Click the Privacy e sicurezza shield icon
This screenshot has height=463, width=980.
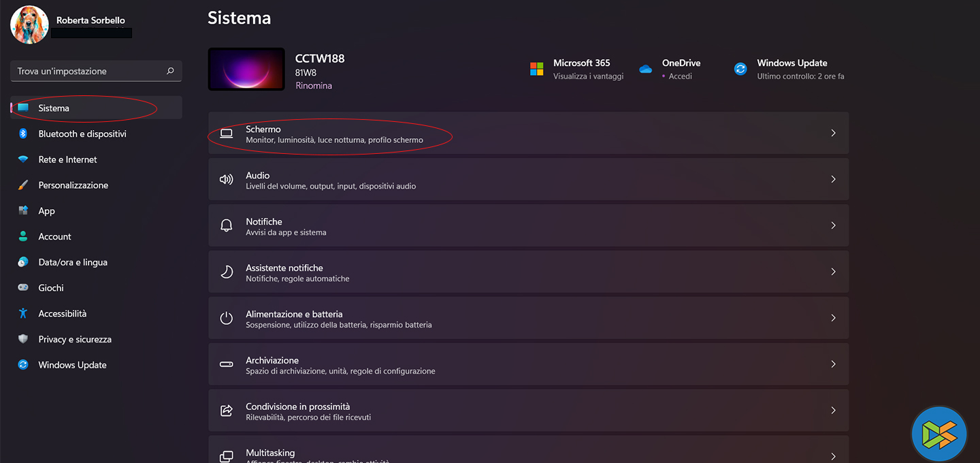click(x=23, y=339)
